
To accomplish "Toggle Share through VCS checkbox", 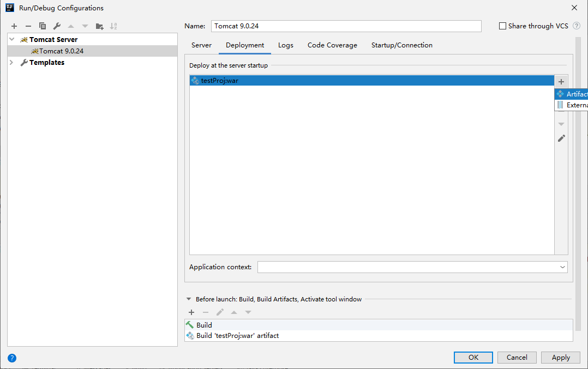I will [502, 26].
